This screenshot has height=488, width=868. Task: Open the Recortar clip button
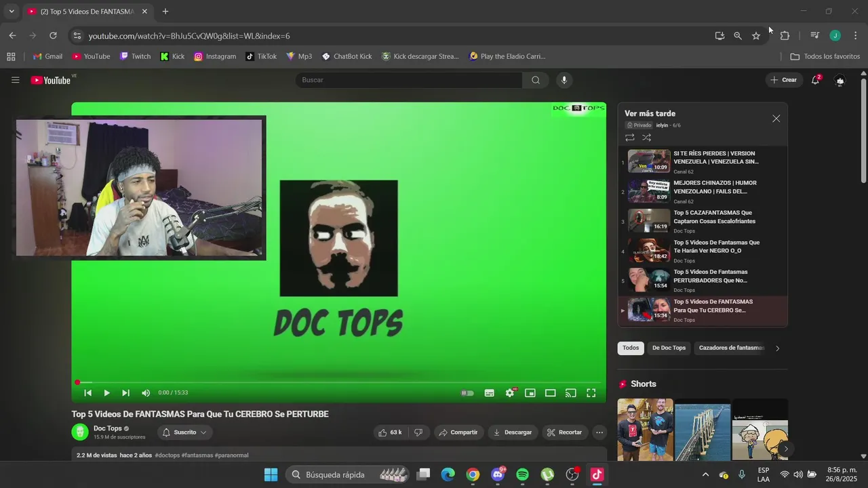564,432
